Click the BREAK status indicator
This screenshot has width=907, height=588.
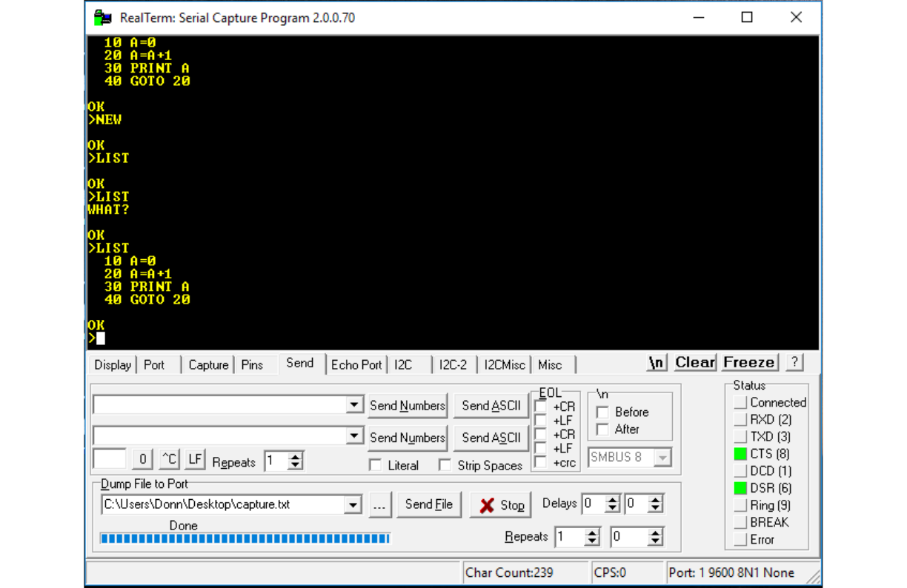[x=740, y=522]
